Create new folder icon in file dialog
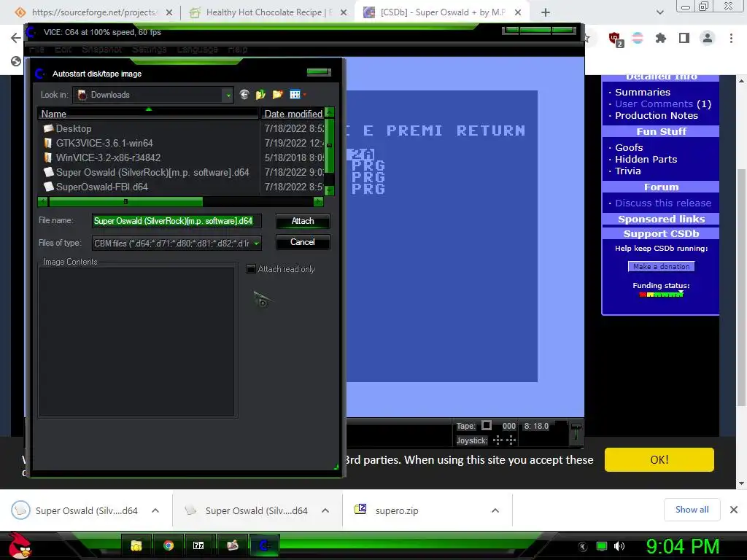 (x=277, y=94)
